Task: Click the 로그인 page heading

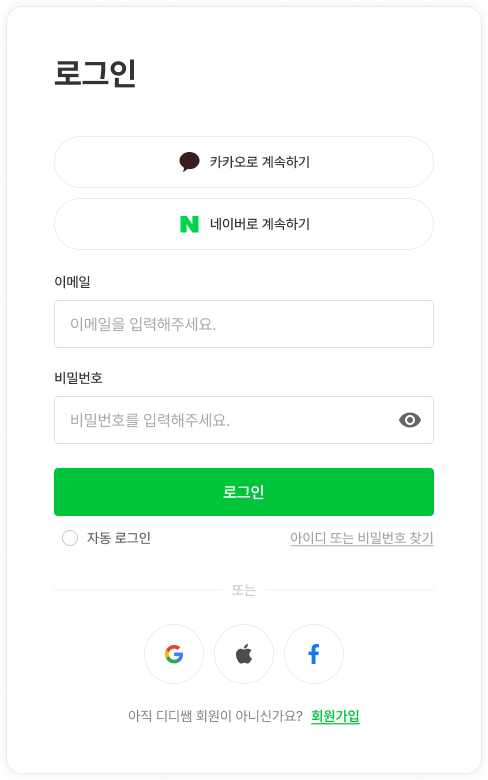Action: click(x=95, y=74)
